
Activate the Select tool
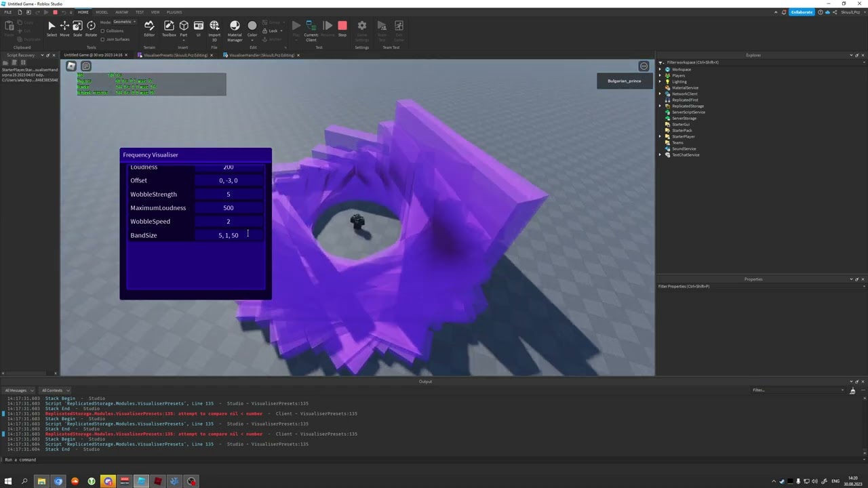[52, 28]
